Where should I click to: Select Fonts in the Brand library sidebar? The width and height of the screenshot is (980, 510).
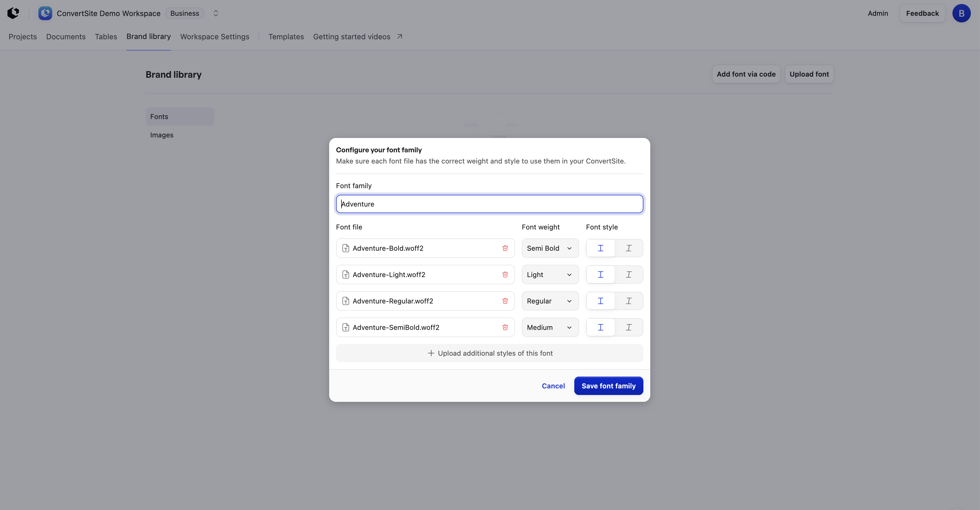click(x=180, y=116)
